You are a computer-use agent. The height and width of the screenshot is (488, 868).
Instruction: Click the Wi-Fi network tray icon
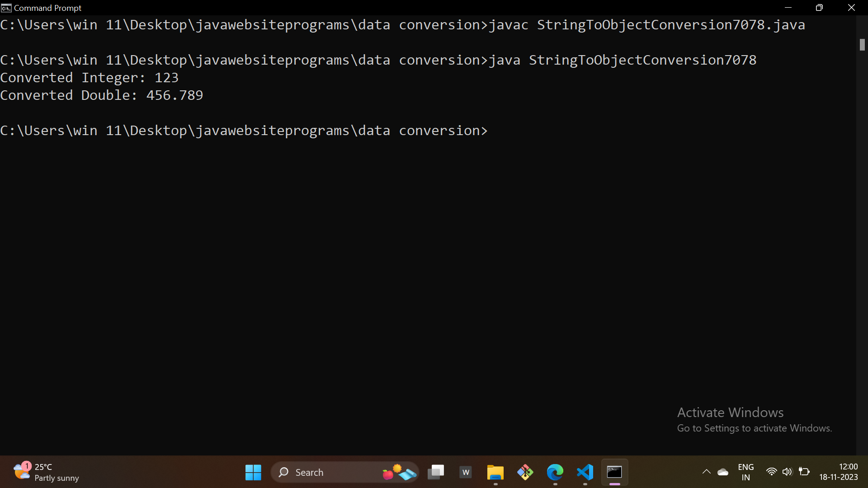pos(771,472)
